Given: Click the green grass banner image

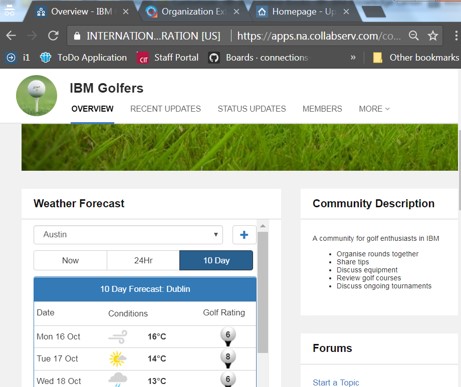Looking at the screenshot, I should click(x=240, y=147).
